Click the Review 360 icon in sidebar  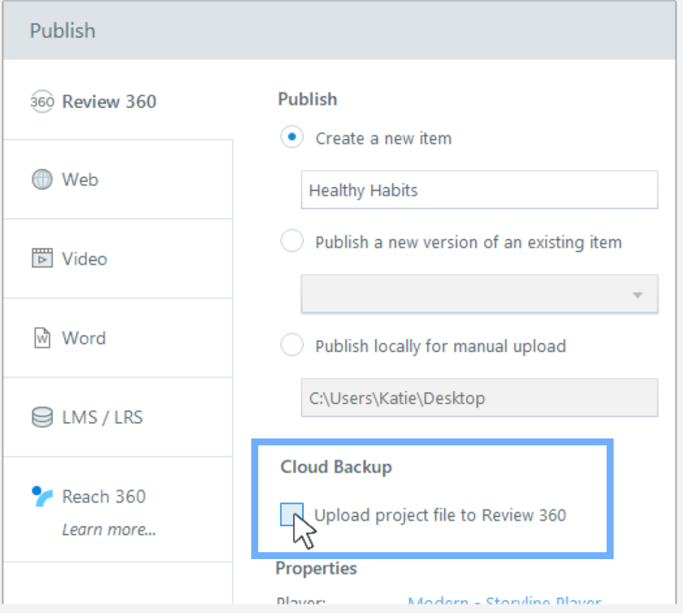tap(42, 102)
